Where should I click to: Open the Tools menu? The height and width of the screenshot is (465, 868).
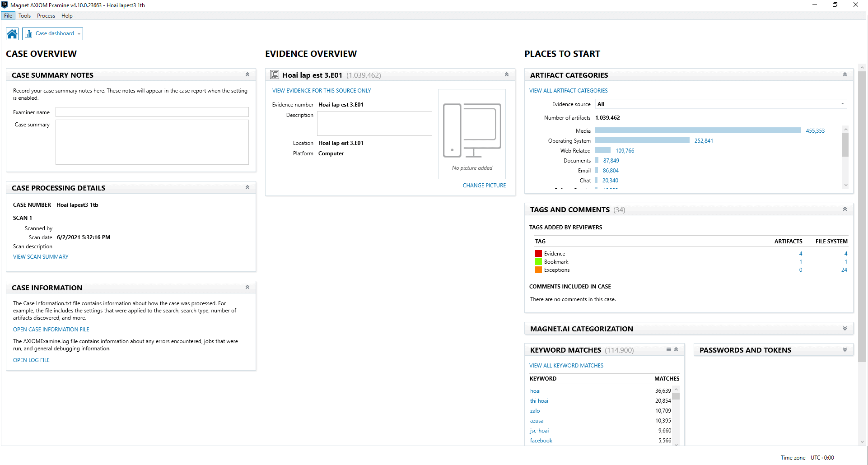(24, 16)
